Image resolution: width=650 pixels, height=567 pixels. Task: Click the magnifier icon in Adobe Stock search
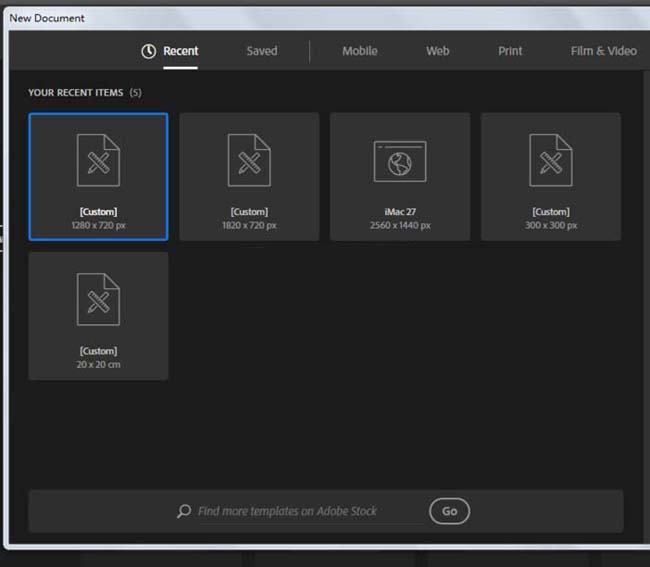coord(184,511)
